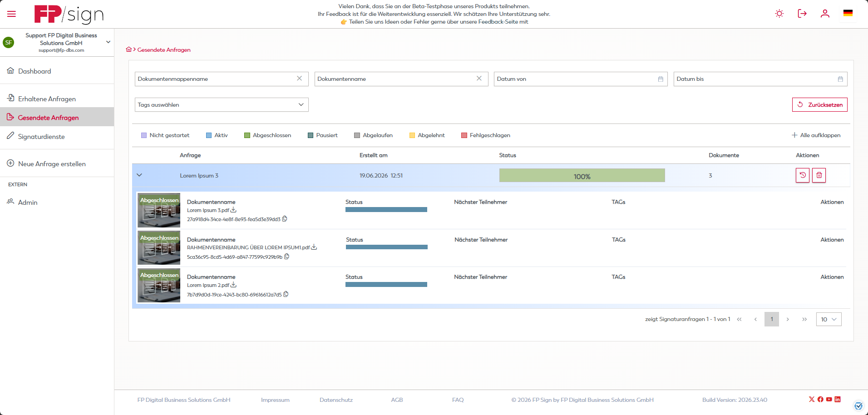Image resolution: width=868 pixels, height=415 pixels.
Task: Open the user profile icon
Action: [825, 14]
